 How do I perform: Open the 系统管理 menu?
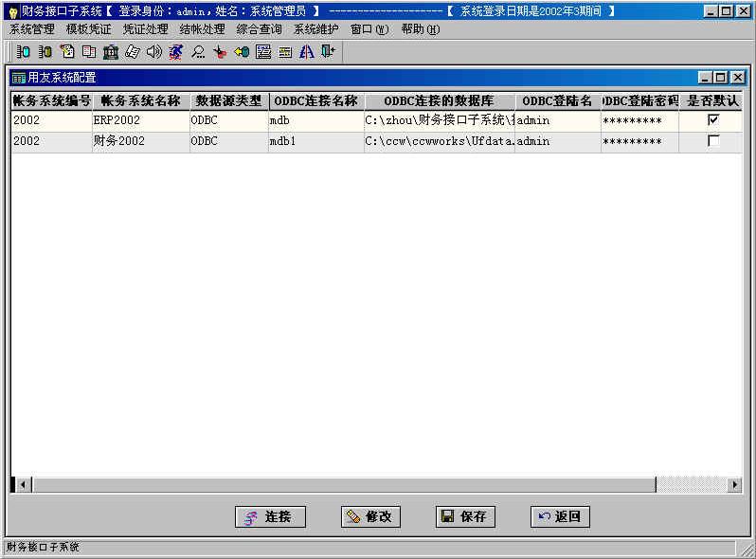point(31,29)
